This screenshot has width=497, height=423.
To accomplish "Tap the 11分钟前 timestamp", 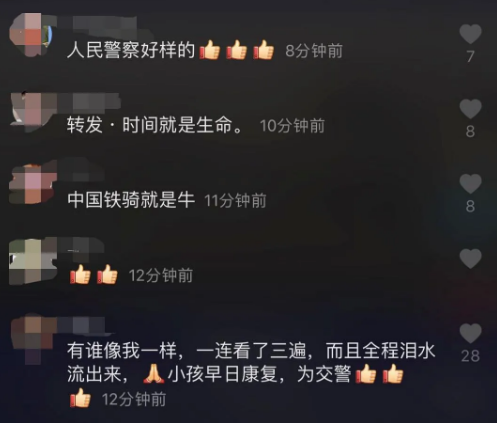I will coord(235,201).
